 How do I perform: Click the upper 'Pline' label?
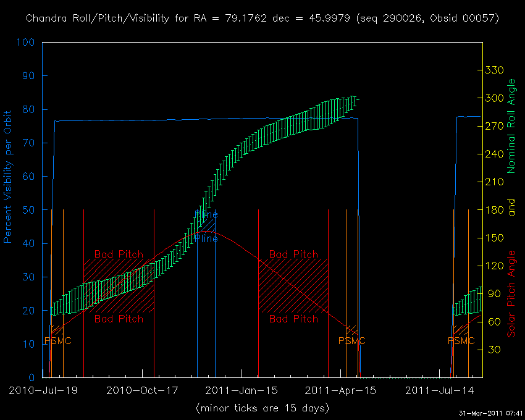click(206, 214)
